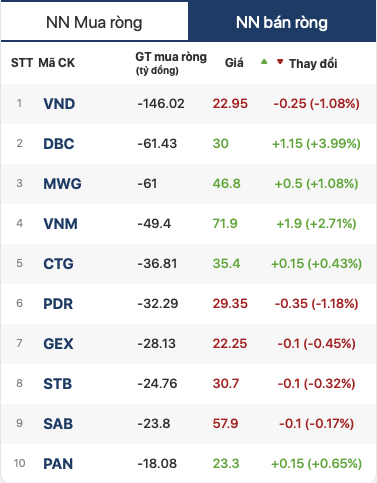Open the CTG stock ticker link
Image resolution: width=377 pixels, height=483 pixels.
[x=58, y=264]
